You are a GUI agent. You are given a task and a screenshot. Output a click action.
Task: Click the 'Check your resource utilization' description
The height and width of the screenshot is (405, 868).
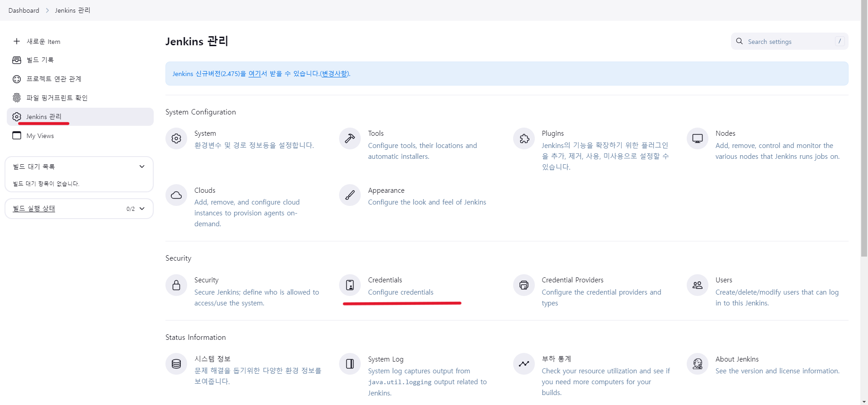[606, 382]
